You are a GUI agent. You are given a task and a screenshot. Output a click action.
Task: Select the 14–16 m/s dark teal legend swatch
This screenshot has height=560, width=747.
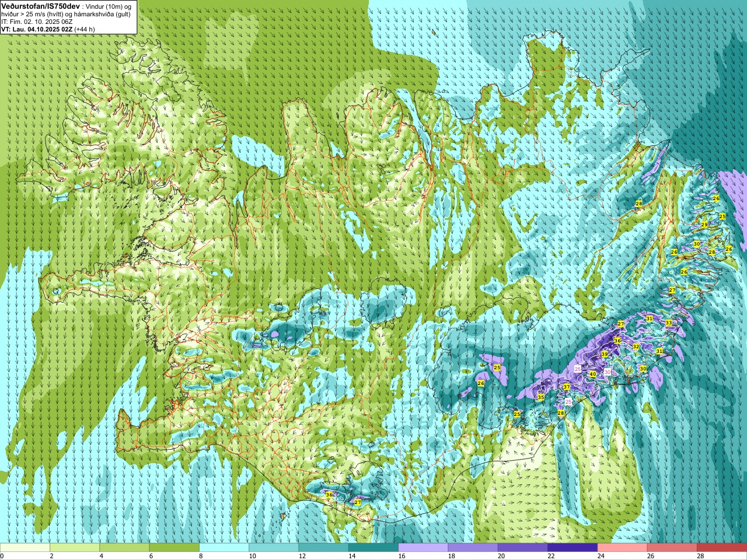click(373, 548)
